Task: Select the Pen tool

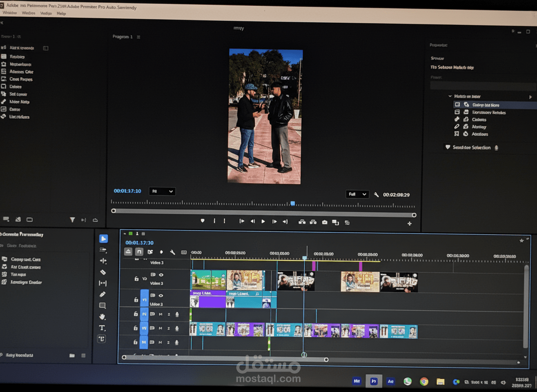Action: click(103, 294)
